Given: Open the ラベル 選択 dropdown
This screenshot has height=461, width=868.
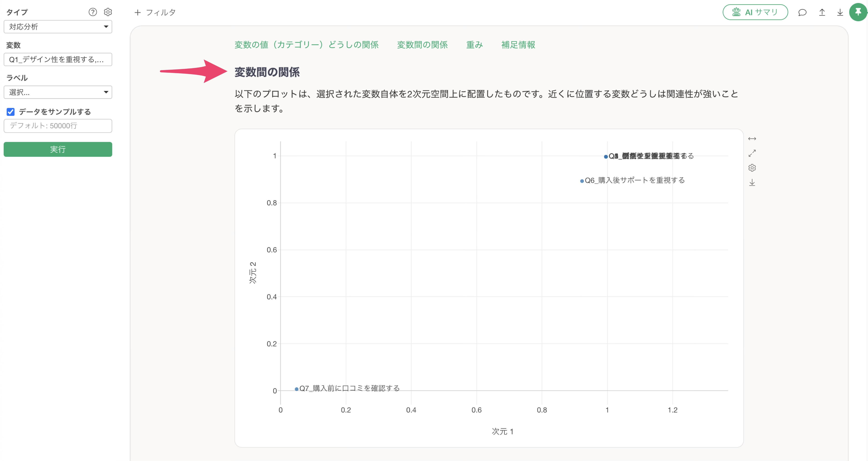Looking at the screenshot, I should coord(58,92).
